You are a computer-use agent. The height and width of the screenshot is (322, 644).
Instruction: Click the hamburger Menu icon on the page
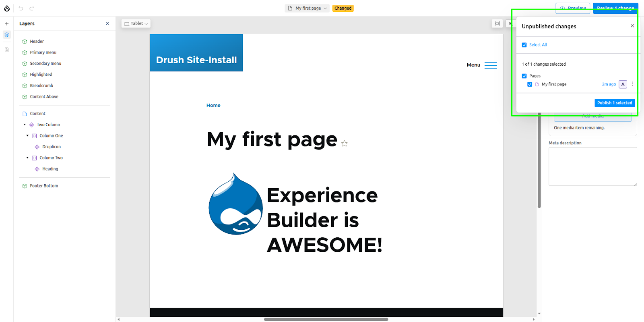click(x=491, y=65)
